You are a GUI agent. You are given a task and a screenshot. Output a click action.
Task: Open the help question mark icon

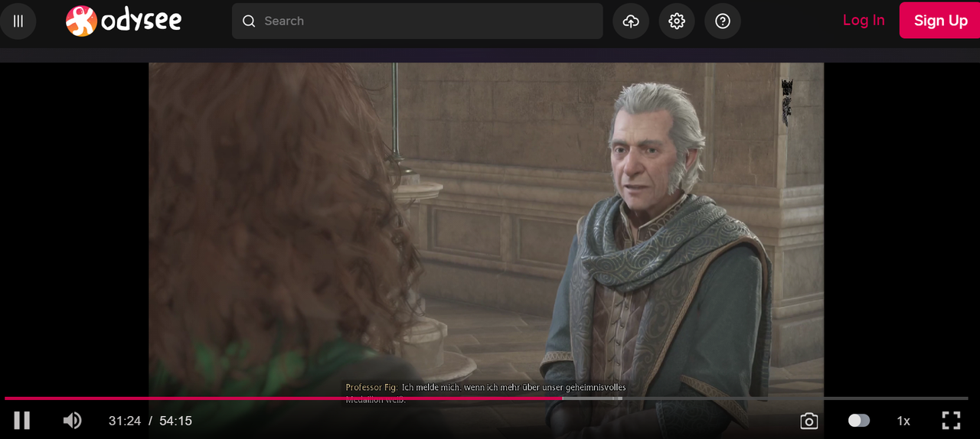723,21
